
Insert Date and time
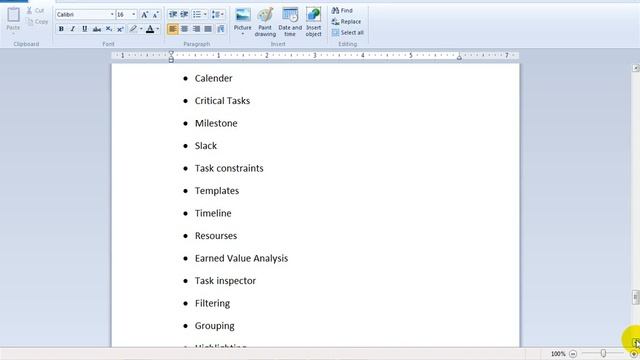pos(290,22)
